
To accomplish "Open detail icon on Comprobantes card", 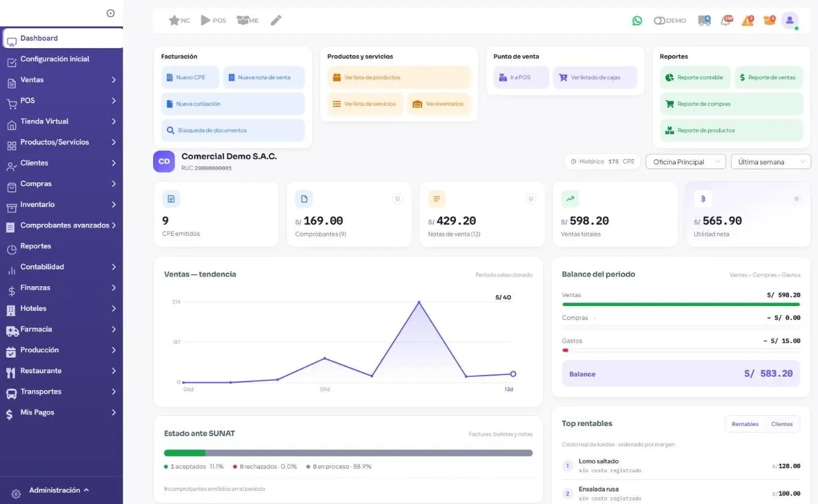I will pyautogui.click(x=398, y=199).
